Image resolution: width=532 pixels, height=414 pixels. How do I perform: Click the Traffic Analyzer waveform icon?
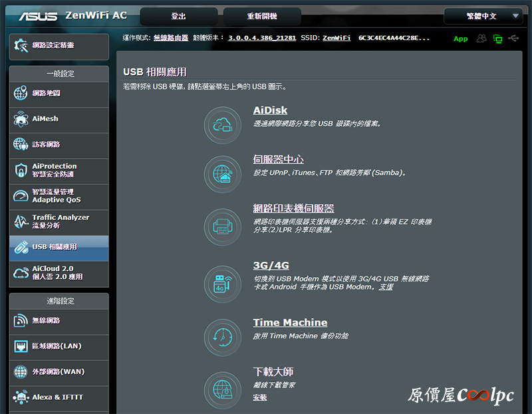coord(21,222)
